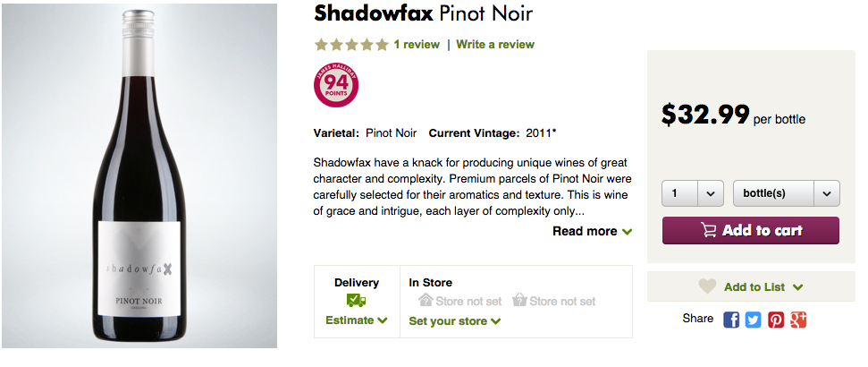Click the Shadowfax wine bottle image
Viewport: 868px width, 367px height.
click(x=139, y=179)
